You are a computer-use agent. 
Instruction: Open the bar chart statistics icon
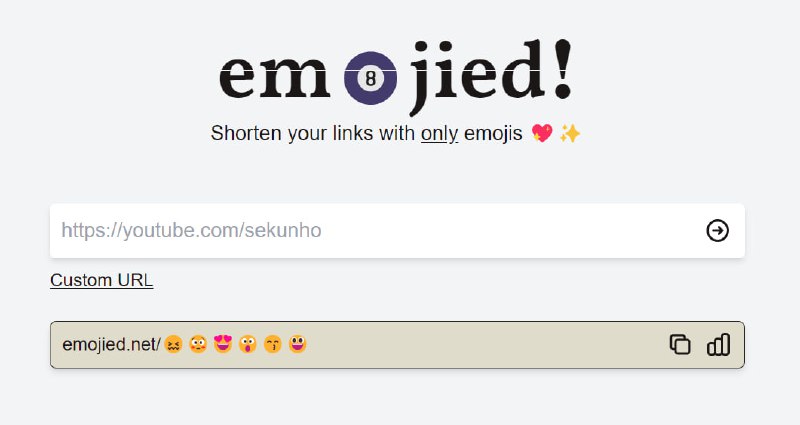point(718,344)
